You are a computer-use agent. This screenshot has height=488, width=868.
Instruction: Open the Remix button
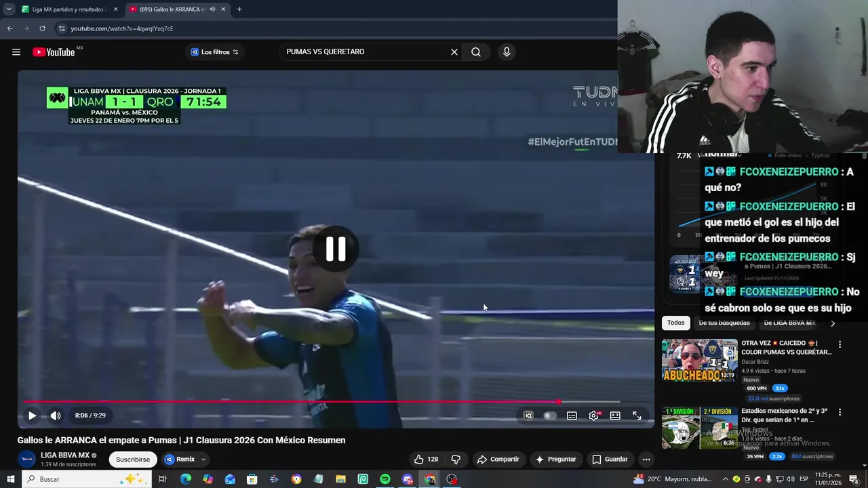click(179, 460)
